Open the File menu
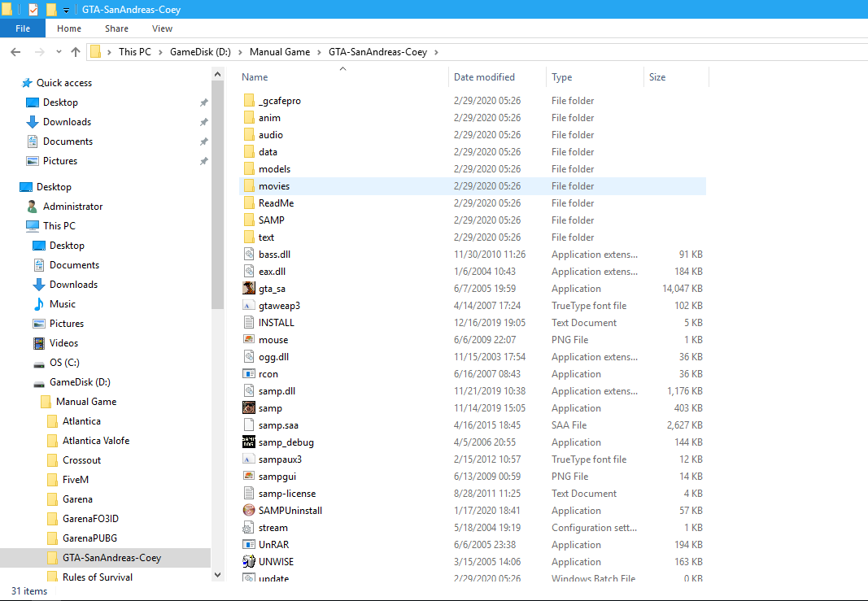The height and width of the screenshot is (601, 868). click(x=23, y=28)
